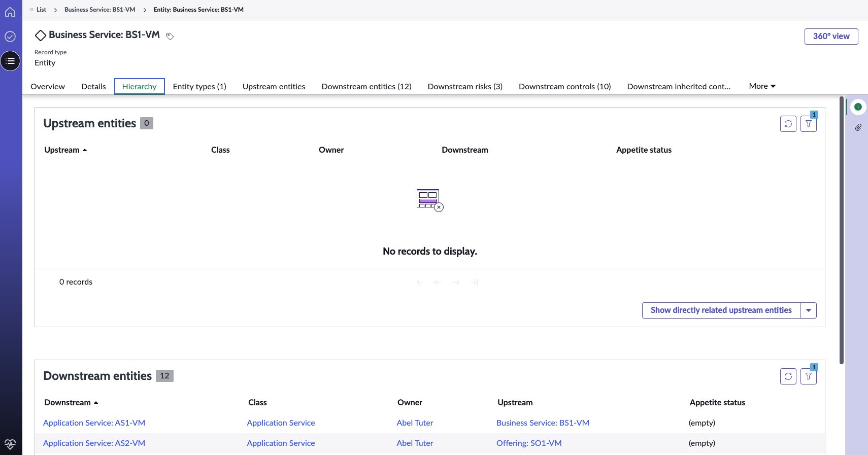
Task: Open upstream Business Service: BS1-VM link
Action: tap(543, 423)
